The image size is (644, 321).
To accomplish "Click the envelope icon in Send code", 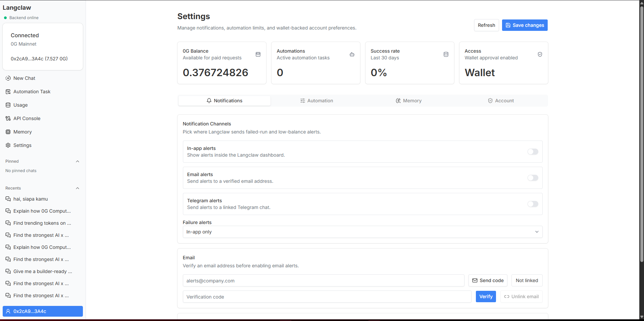I will 475,280.
